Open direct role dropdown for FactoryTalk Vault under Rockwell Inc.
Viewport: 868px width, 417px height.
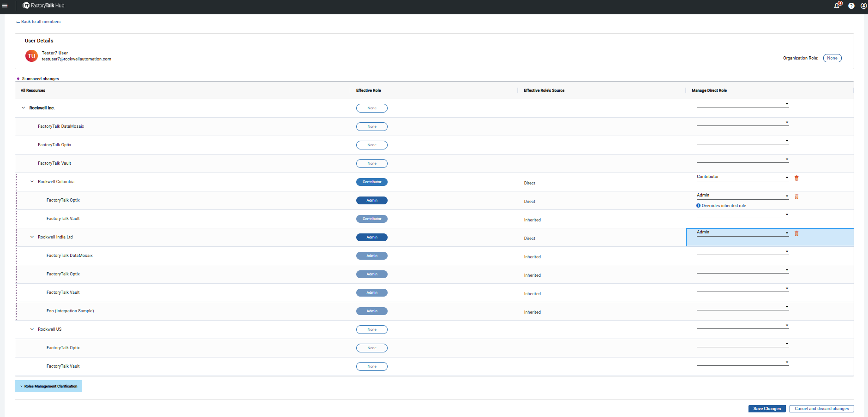tap(742, 160)
